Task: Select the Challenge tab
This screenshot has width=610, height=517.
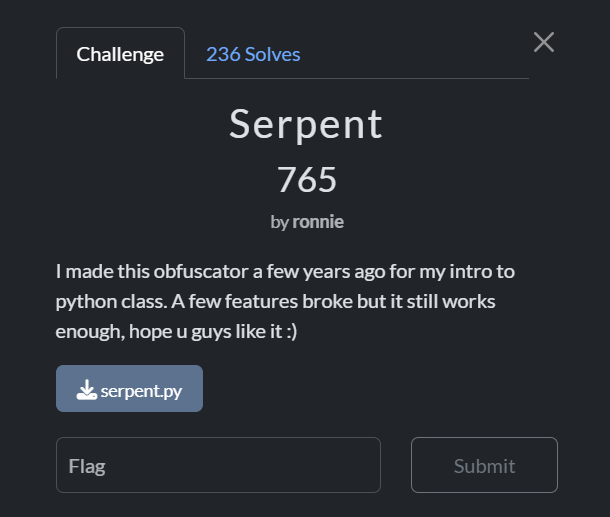Action: pyautogui.click(x=120, y=54)
